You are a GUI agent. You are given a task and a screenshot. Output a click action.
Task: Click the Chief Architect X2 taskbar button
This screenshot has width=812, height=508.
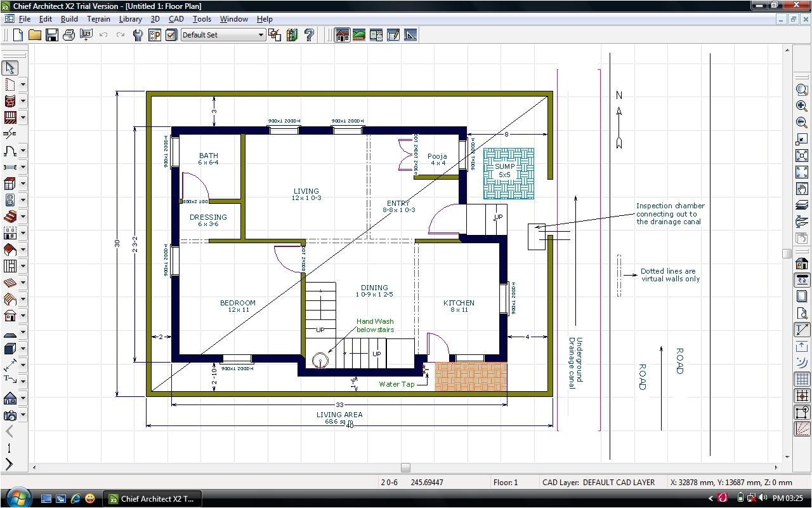tap(152, 498)
